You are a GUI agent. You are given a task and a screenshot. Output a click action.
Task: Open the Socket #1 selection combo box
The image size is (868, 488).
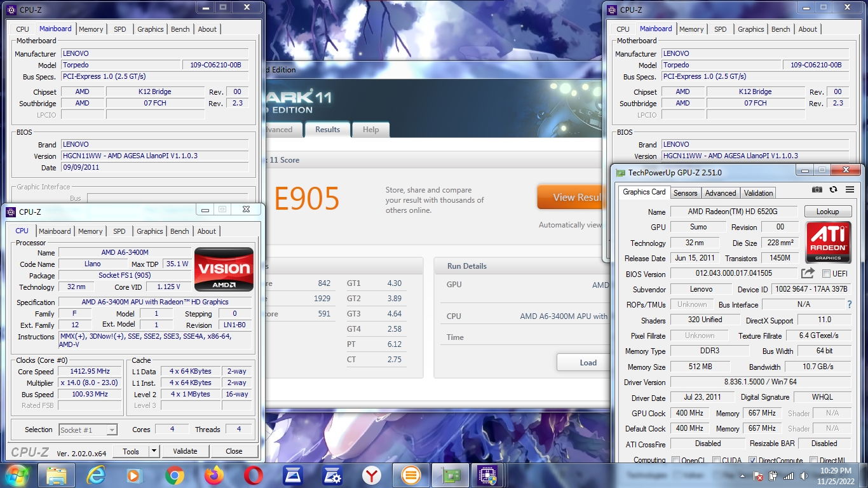click(88, 430)
